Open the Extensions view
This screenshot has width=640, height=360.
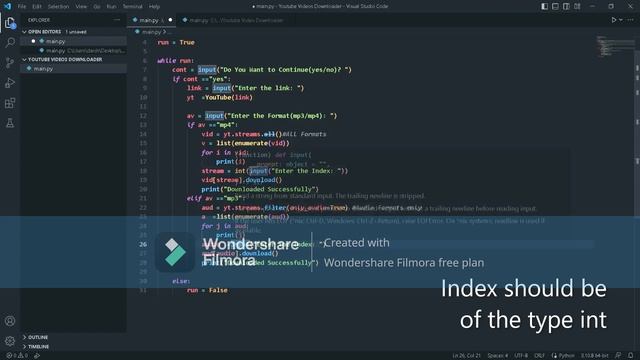pyautogui.click(x=10, y=103)
